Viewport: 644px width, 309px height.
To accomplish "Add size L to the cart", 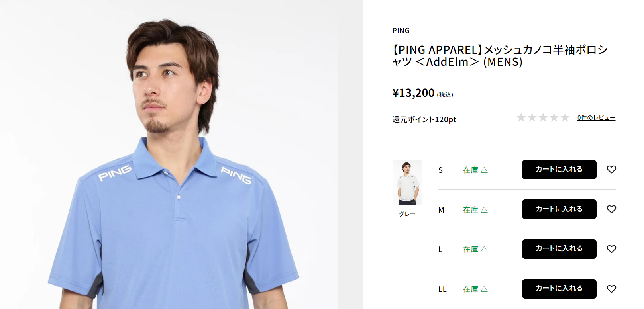I will point(559,249).
